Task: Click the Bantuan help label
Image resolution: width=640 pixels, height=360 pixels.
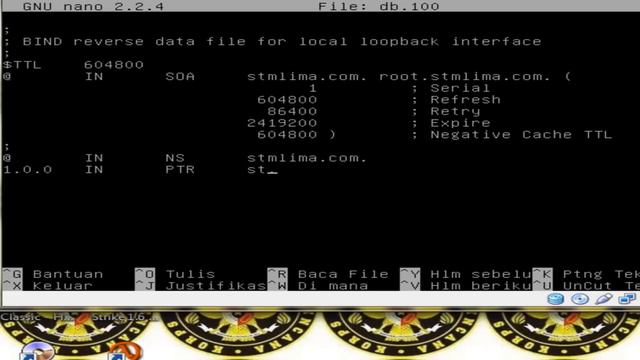Action: (x=68, y=274)
